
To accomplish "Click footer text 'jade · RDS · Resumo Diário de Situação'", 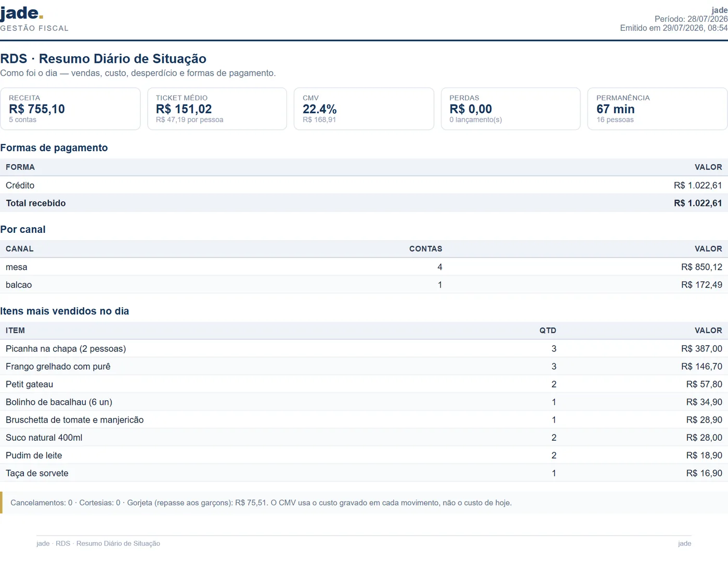I will point(98,544).
